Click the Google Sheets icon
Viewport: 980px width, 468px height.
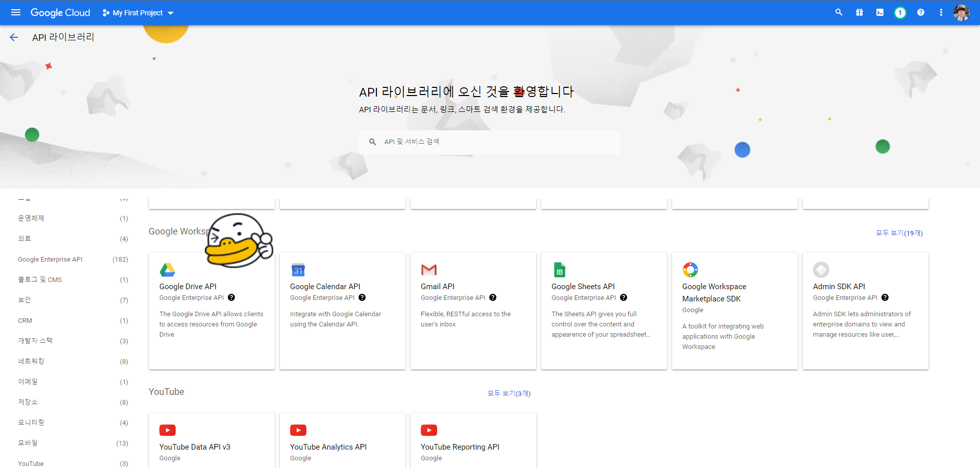(x=560, y=269)
